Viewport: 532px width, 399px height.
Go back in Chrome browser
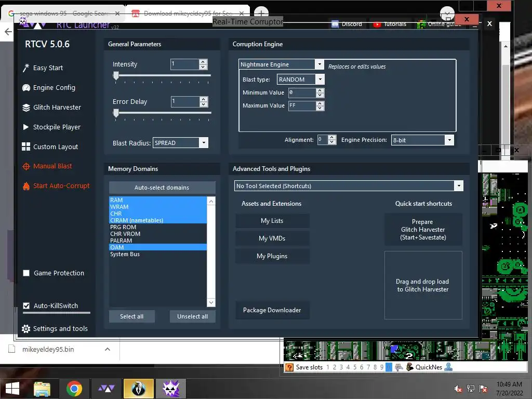click(8, 32)
